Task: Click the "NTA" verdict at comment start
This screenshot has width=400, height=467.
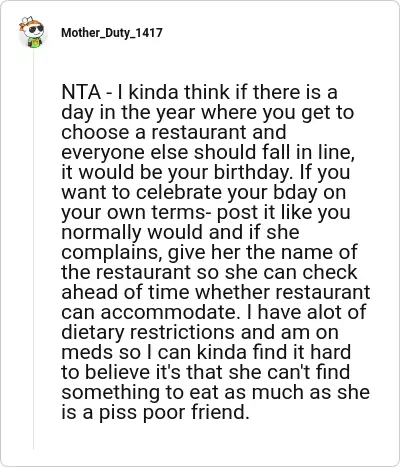Action: pyautogui.click(x=81, y=92)
